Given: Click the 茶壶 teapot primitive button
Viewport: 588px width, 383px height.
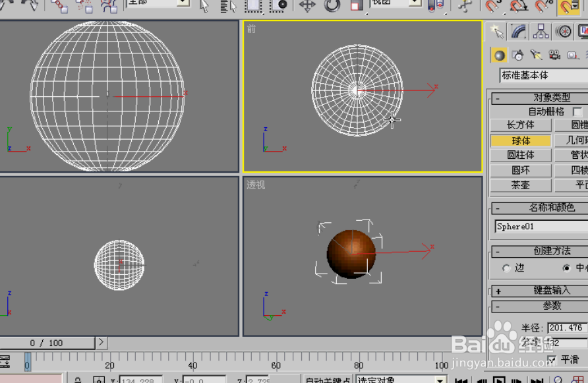Looking at the screenshot, I should [x=520, y=185].
